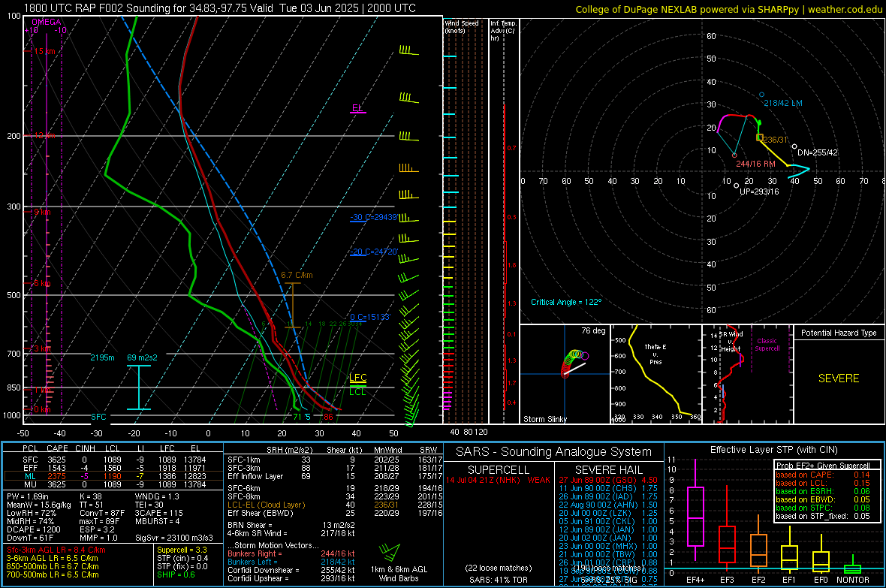Click the '1km & 6km AGL Wind Barbs' graphic

pos(399,562)
